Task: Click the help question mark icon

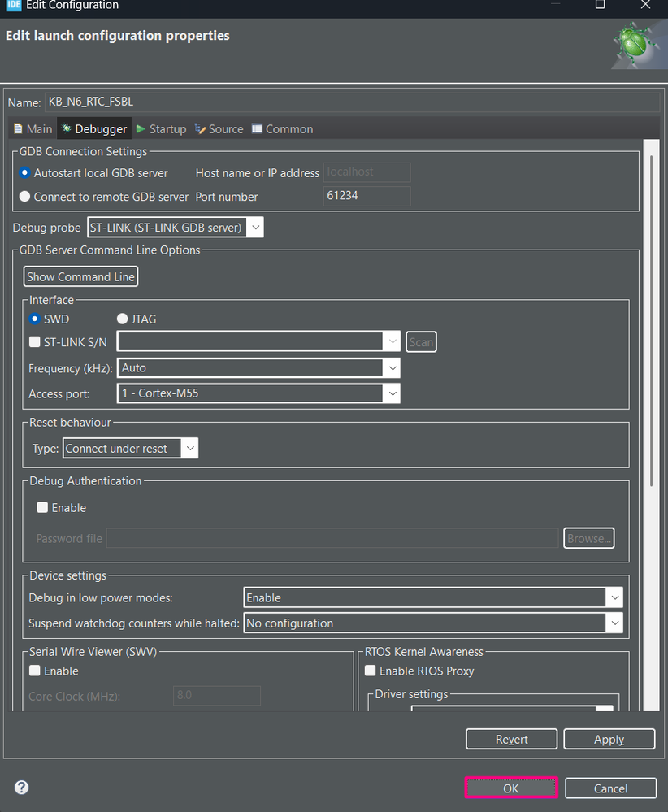Action: pyautogui.click(x=21, y=788)
